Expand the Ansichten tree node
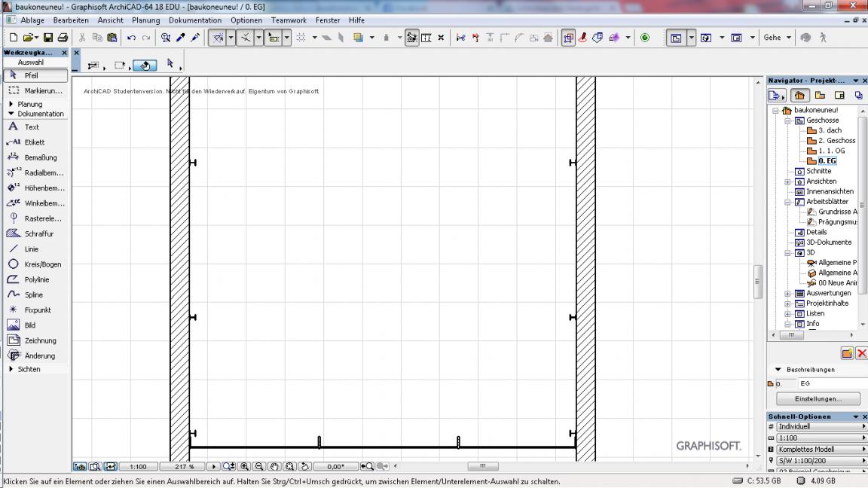868x488 pixels. 787,181
